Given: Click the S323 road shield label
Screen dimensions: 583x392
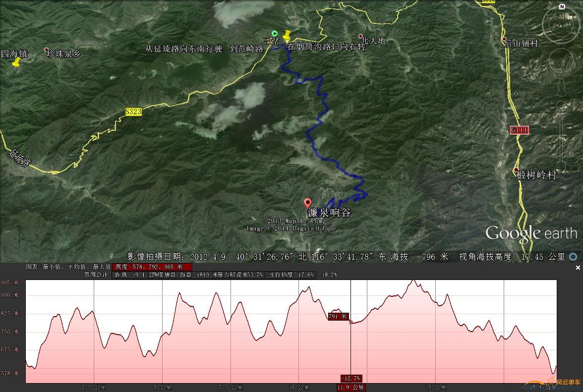Looking at the screenshot, I should pos(133,112).
